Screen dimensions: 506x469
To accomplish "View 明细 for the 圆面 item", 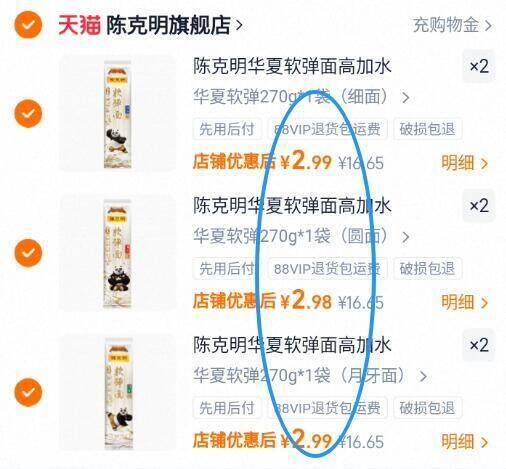I will pyautogui.click(x=464, y=302).
